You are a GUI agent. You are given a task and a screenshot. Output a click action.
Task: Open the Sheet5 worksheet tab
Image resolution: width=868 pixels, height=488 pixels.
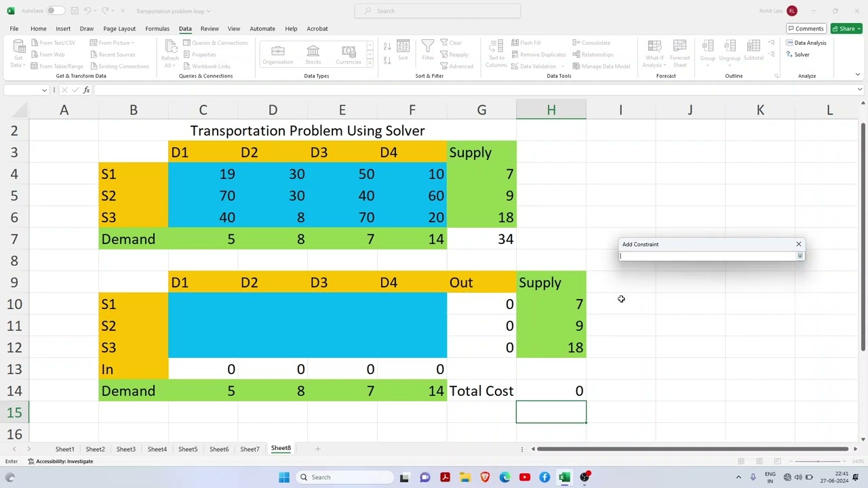pos(188,449)
